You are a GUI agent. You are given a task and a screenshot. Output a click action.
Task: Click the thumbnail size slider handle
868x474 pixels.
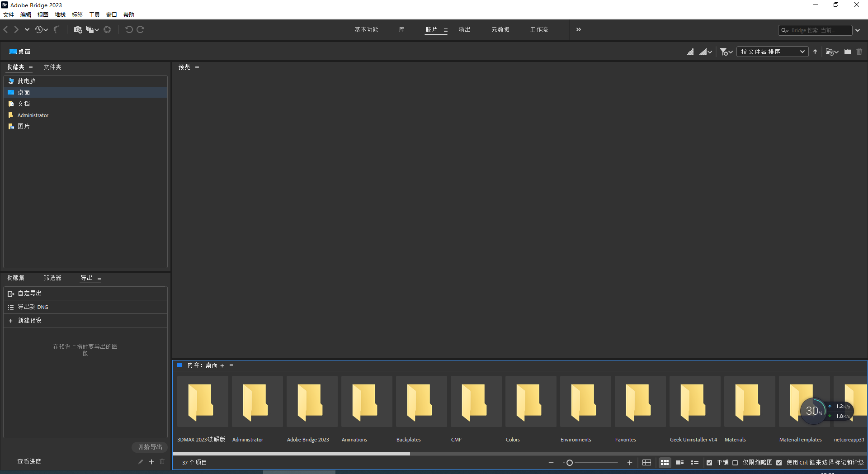tap(570, 463)
